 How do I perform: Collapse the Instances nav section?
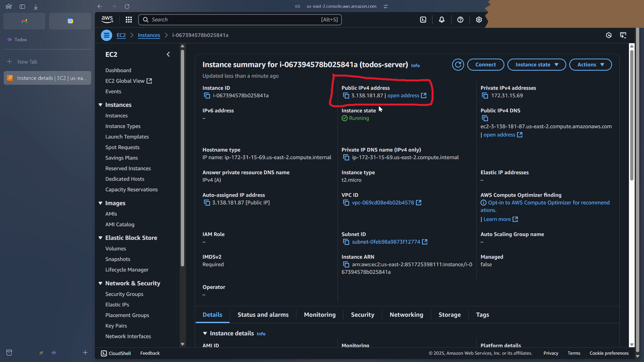100,105
